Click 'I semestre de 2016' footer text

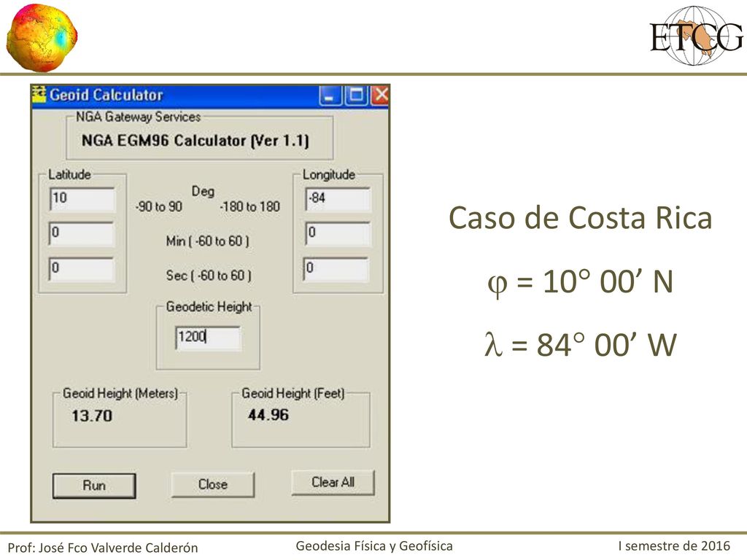[674, 545]
